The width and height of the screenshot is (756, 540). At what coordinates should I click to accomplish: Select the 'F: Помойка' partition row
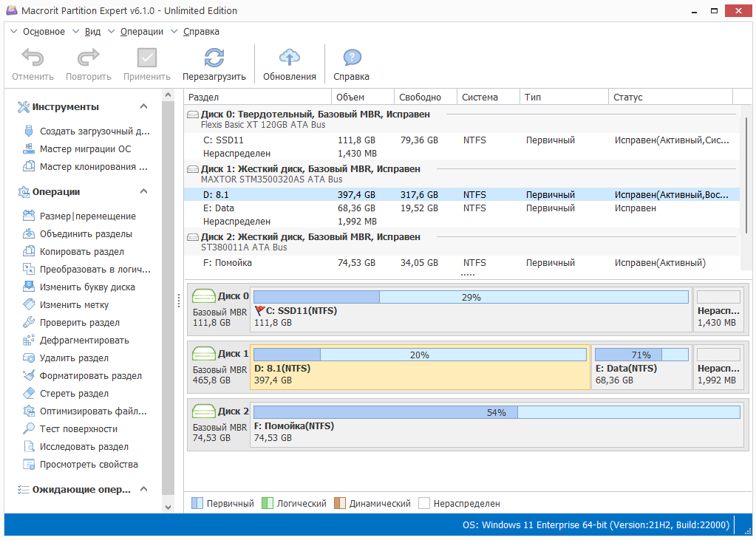462,263
